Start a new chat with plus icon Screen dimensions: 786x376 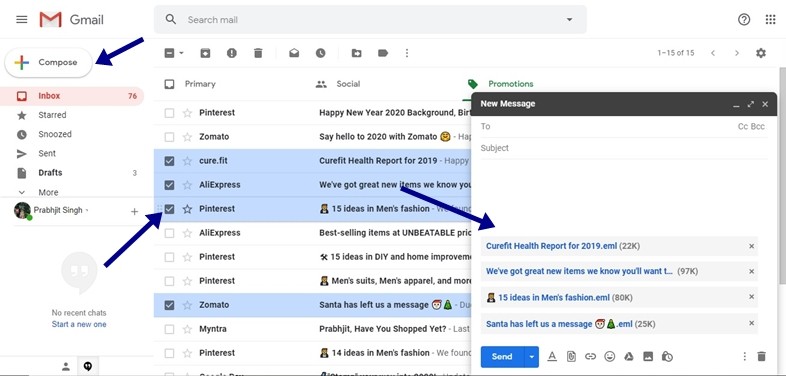click(x=134, y=212)
